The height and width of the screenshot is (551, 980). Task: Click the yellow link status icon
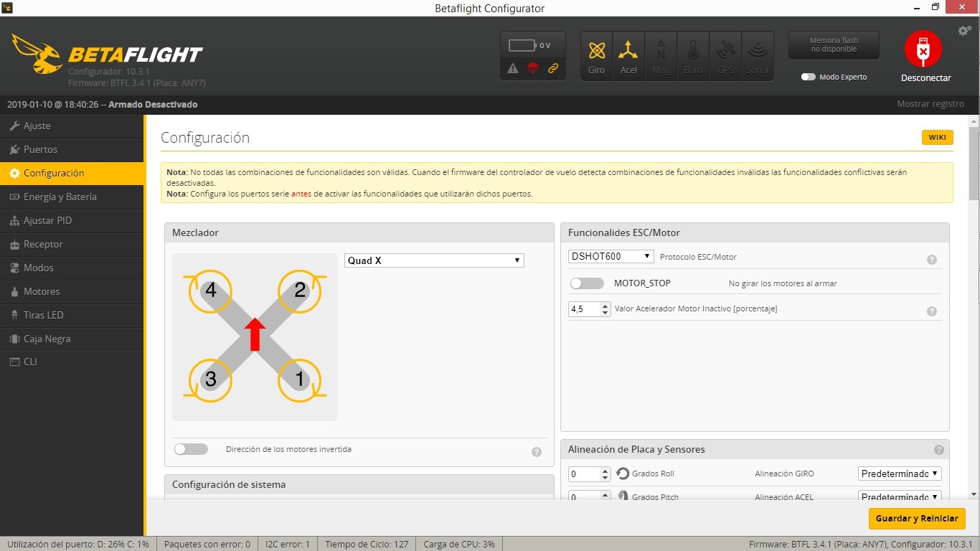(553, 68)
